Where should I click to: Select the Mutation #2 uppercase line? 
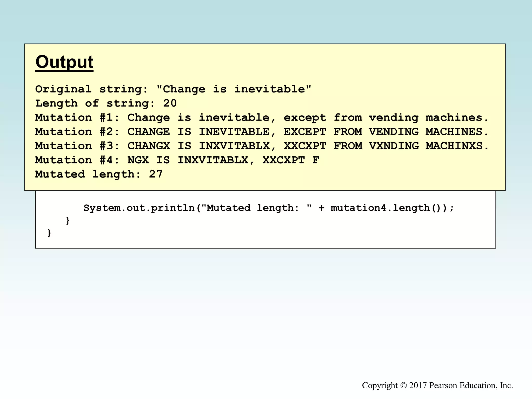pos(262,132)
